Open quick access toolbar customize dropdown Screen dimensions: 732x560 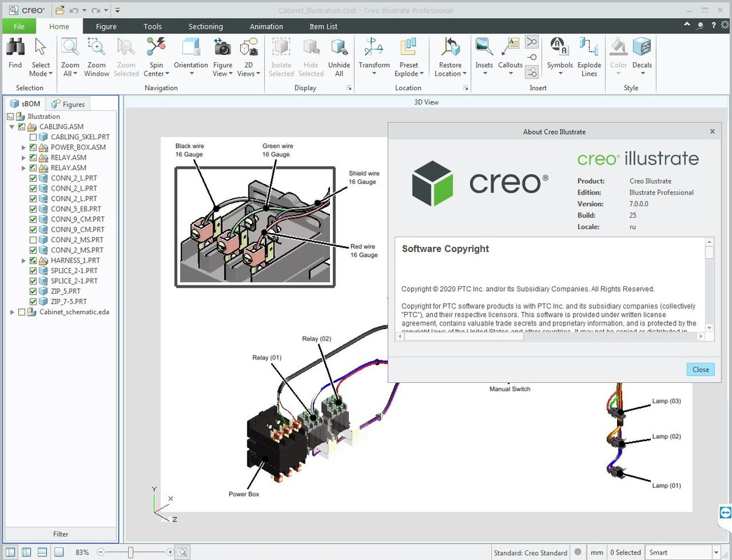coord(118,10)
